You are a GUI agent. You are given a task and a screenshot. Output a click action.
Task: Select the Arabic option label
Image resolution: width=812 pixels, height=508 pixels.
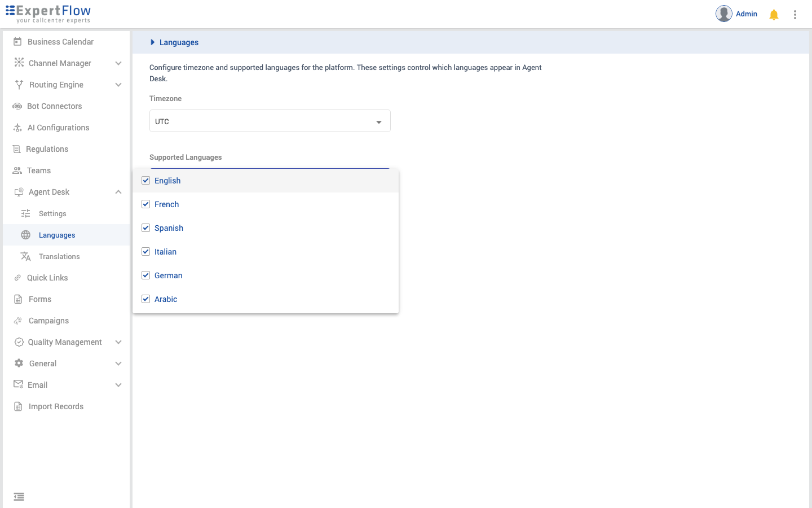(x=166, y=299)
